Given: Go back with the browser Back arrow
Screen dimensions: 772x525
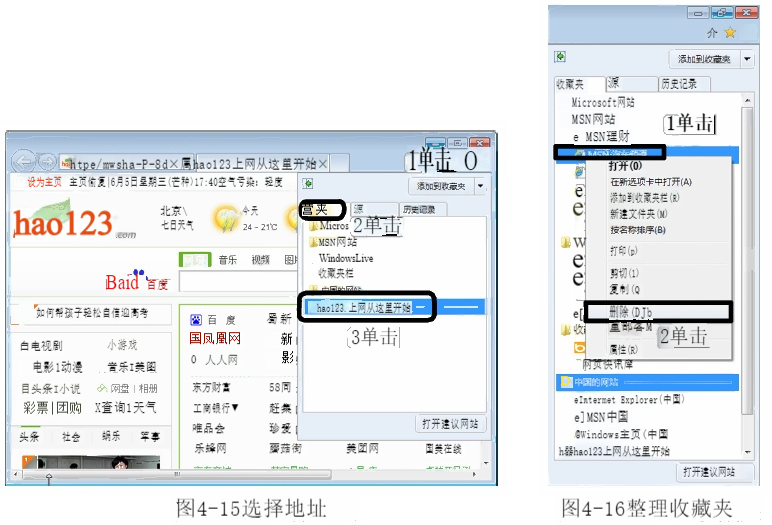Looking at the screenshot, I should pos(23,161).
